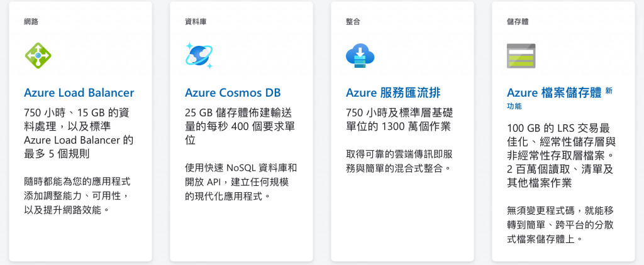Click the 100 GB 的 LRS description text
The height and width of the screenshot is (265, 644).
pos(562,156)
